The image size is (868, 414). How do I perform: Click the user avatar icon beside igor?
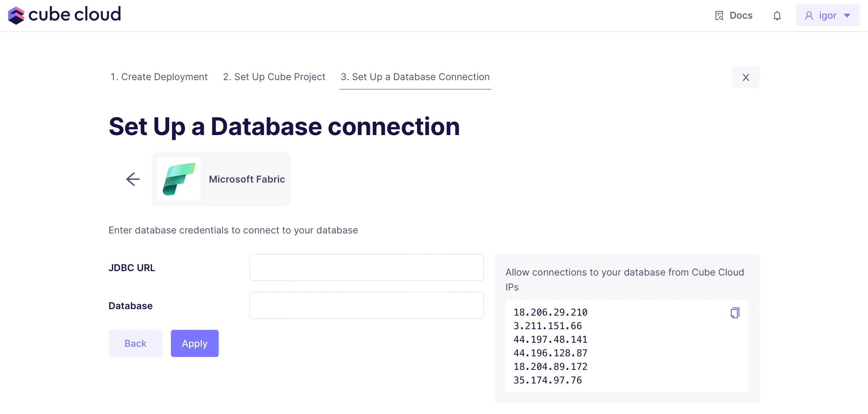pyautogui.click(x=809, y=16)
